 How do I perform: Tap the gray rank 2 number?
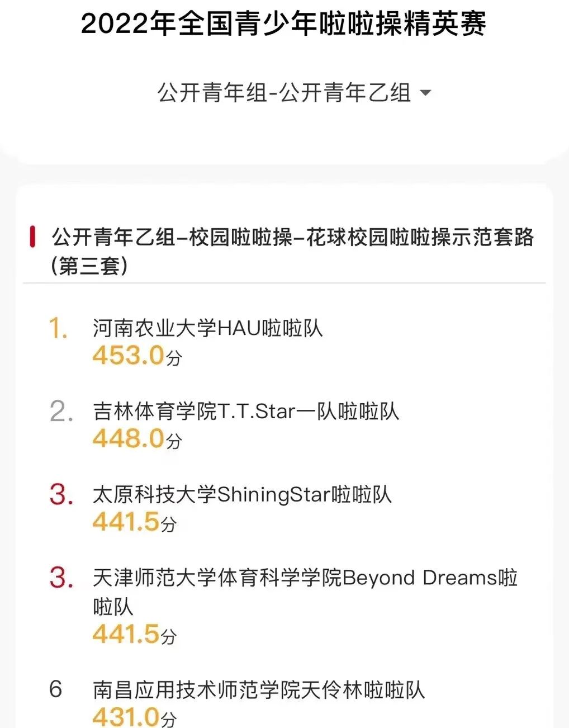tap(60, 412)
